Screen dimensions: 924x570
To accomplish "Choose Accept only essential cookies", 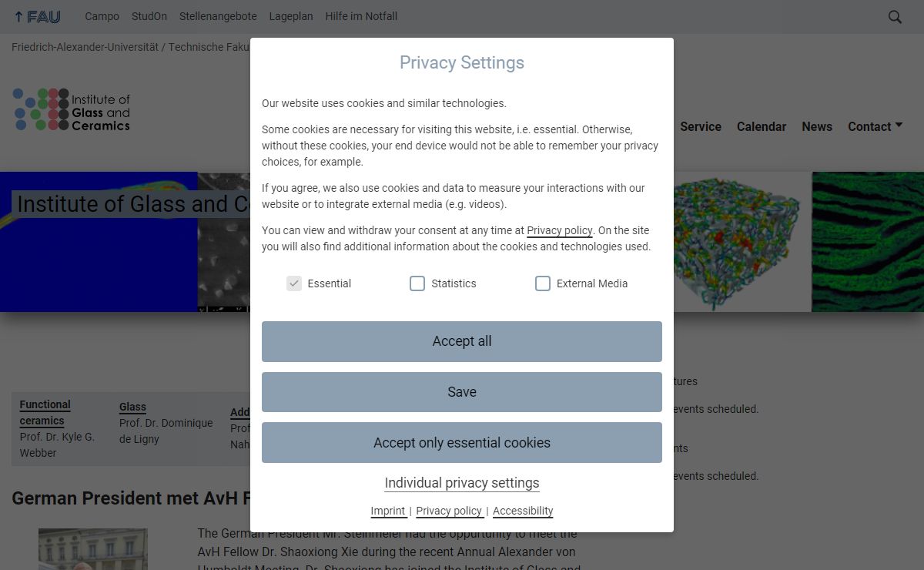I will click(462, 443).
